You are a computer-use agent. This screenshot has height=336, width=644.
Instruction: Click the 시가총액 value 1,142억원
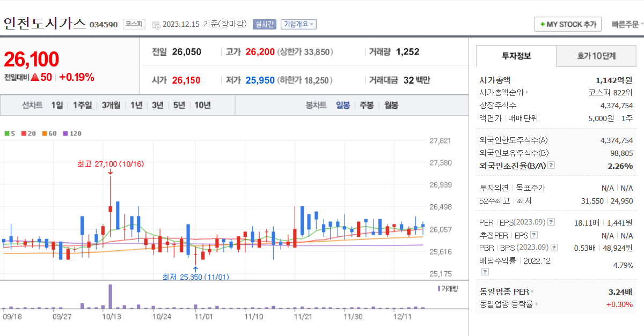614,80
